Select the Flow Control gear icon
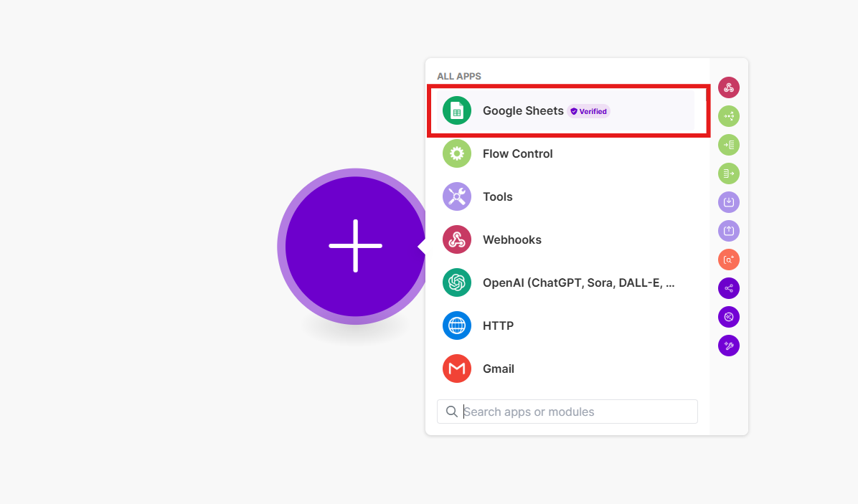Viewport: 858px width, 504px height. tap(457, 153)
